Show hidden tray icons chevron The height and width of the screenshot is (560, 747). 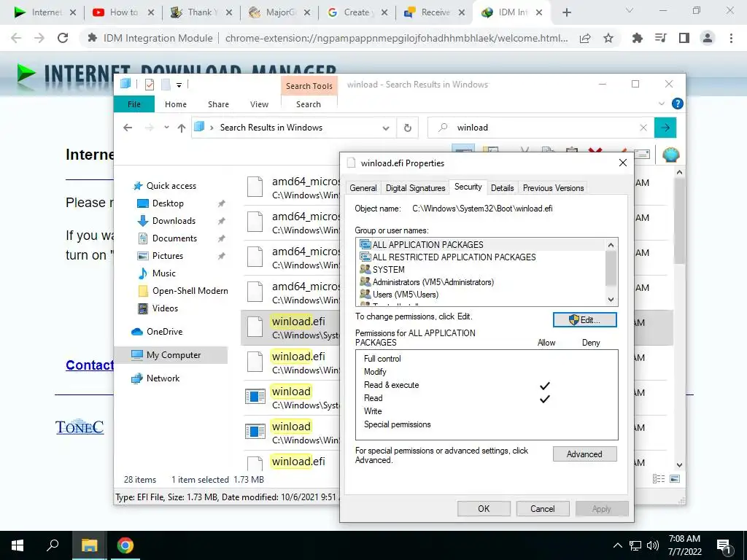[x=617, y=545]
